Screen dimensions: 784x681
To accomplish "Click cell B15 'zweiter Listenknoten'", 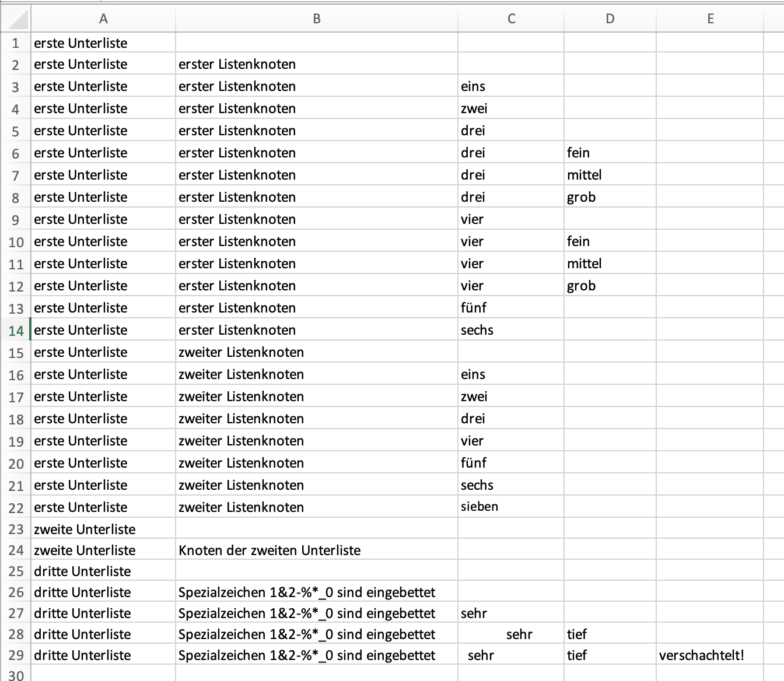I will 317,352.
